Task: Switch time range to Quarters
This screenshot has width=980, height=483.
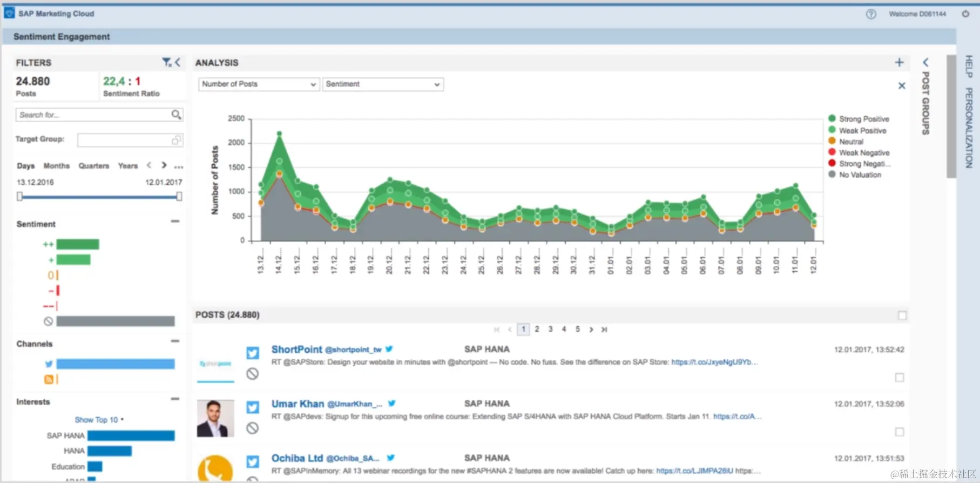Action: click(94, 166)
